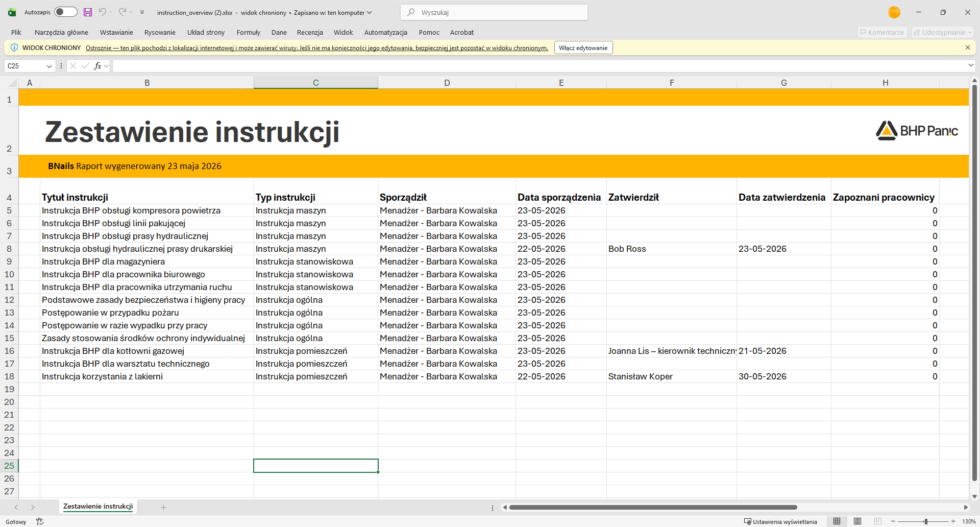Screen dimensions: 980x527
Task: Click the date cell 30-05-2026
Action: pyautogui.click(x=784, y=376)
